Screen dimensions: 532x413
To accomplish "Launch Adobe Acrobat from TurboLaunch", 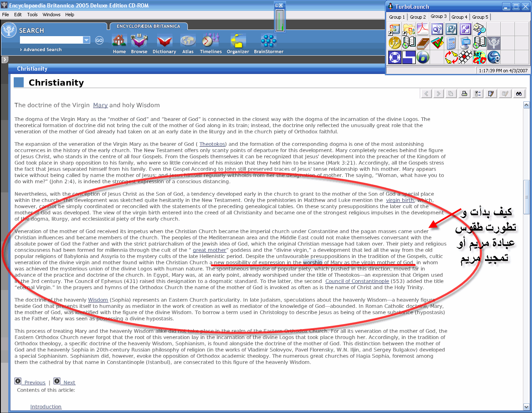I will coord(423,29).
